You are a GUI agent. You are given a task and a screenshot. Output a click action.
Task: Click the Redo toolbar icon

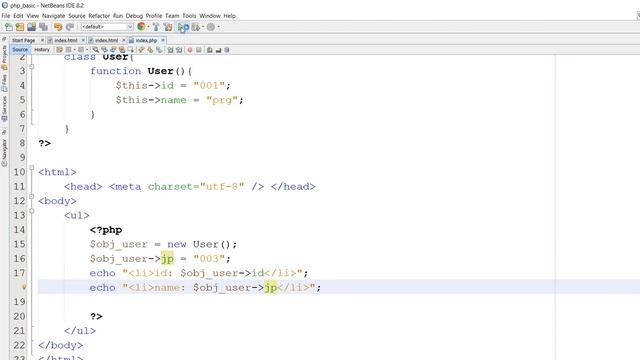tap(70, 27)
